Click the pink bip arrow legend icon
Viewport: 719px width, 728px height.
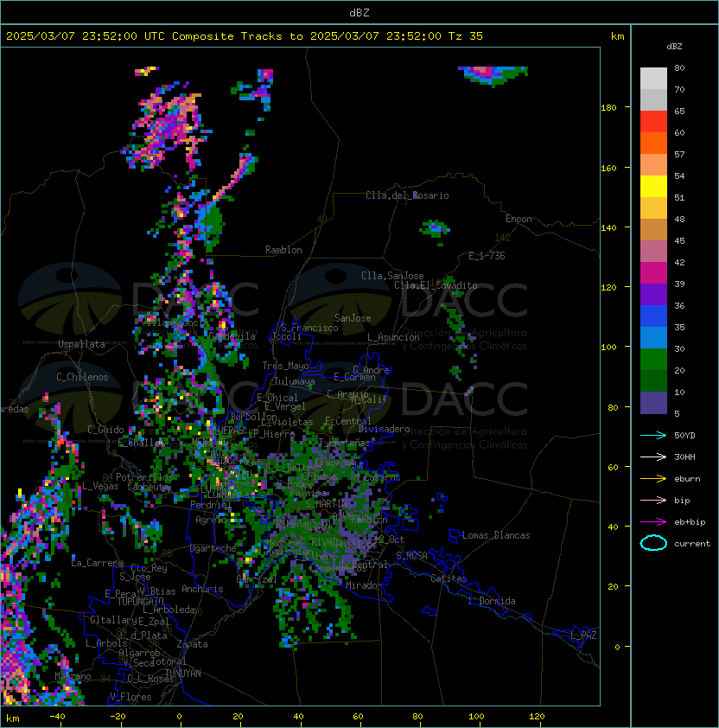[x=653, y=500]
